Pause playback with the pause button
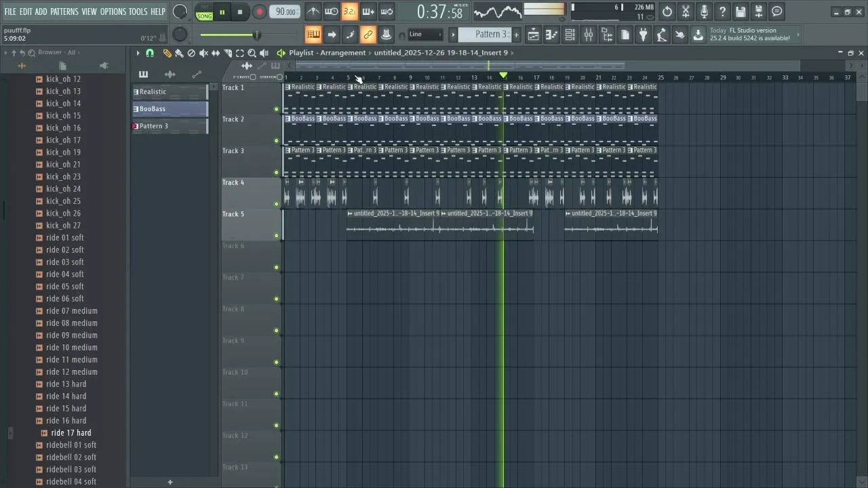 (222, 12)
